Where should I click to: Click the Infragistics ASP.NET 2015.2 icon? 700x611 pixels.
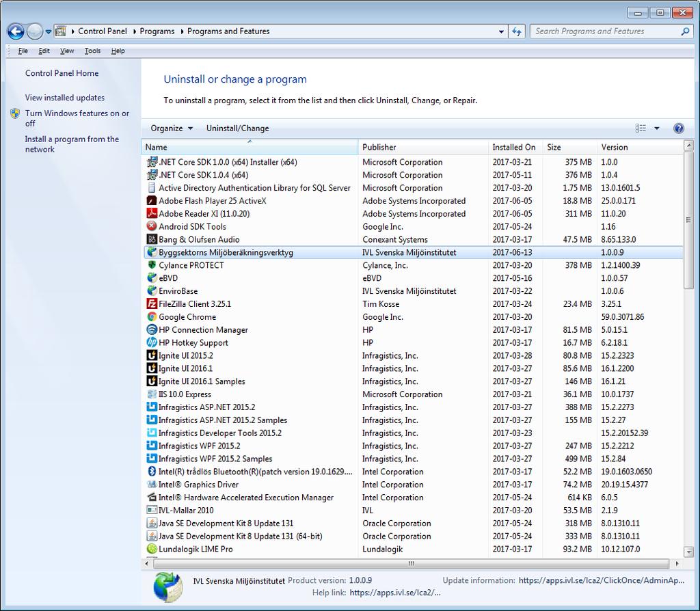[152, 407]
